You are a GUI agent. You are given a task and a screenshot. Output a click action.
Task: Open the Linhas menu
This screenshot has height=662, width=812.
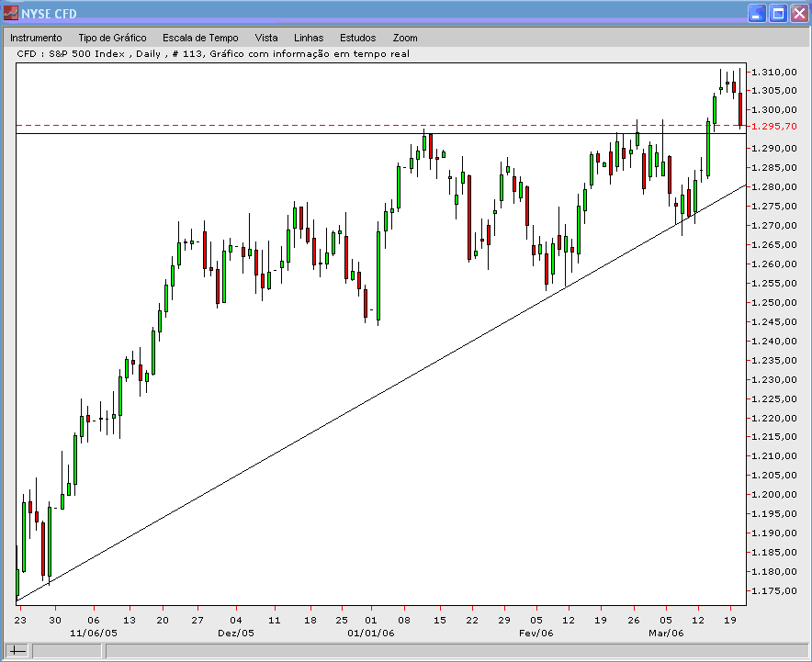(309, 38)
